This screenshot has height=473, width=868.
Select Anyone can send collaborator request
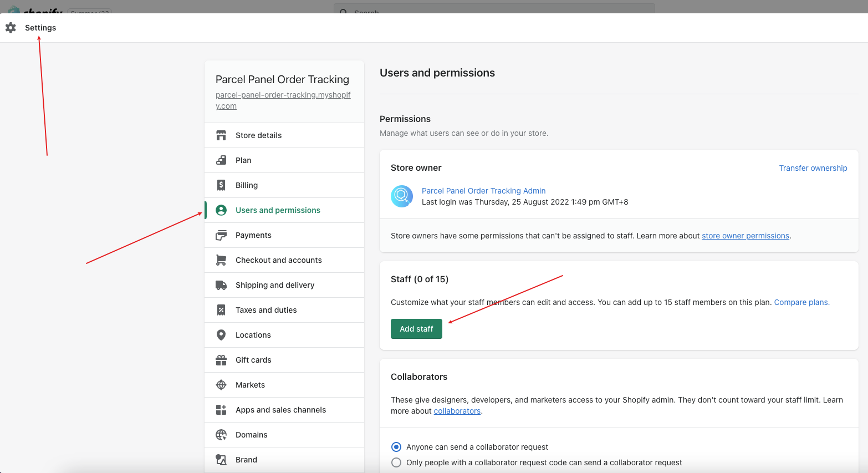tap(396, 447)
